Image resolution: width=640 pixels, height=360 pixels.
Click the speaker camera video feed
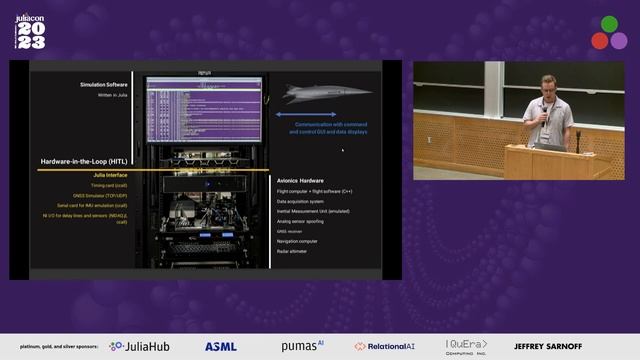[x=519, y=120]
